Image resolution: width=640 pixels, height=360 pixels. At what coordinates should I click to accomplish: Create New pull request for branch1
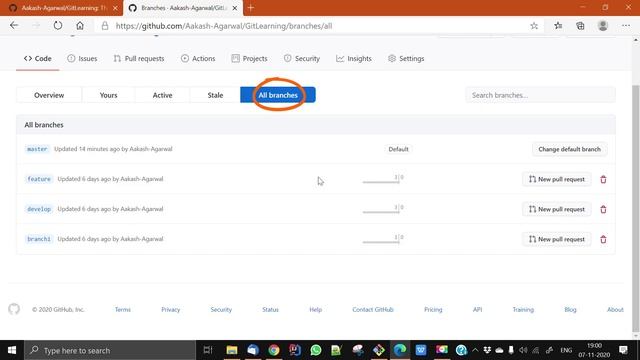[557, 239]
